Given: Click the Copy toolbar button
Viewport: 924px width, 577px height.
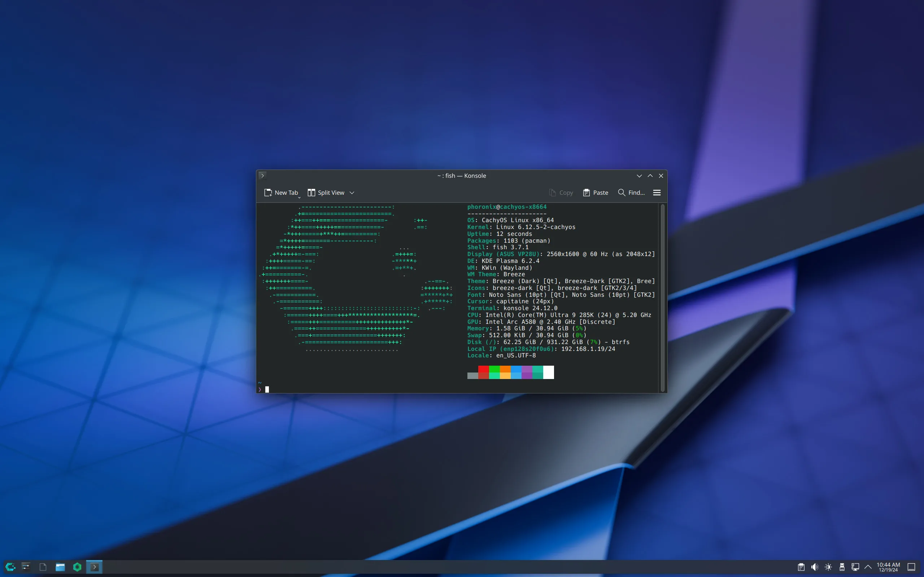Looking at the screenshot, I should point(561,193).
